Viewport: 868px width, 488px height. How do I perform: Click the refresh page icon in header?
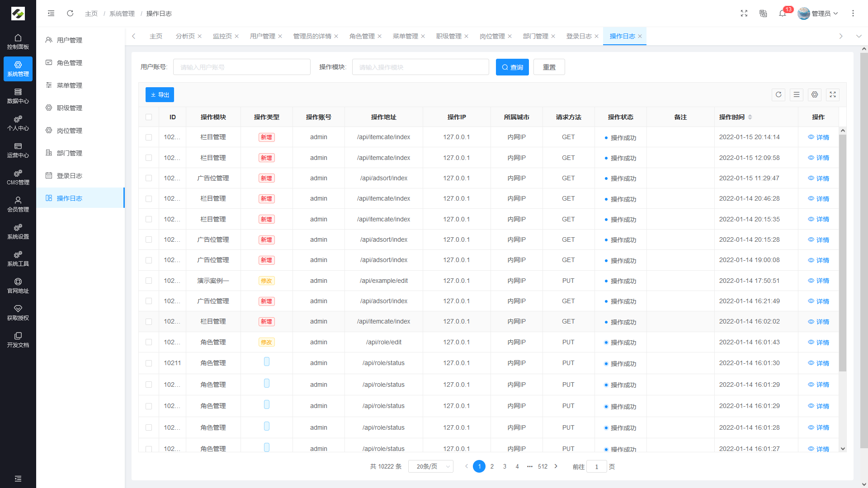point(70,14)
